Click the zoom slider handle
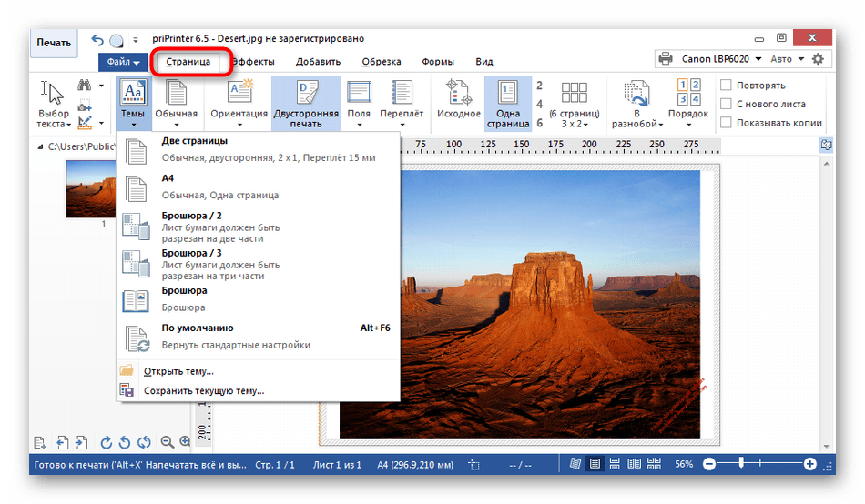The height and width of the screenshot is (504, 865). [742, 464]
